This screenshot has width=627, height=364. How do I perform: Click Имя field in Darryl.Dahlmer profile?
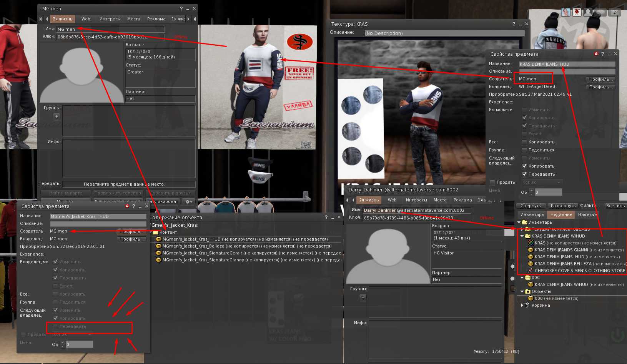coord(417,210)
